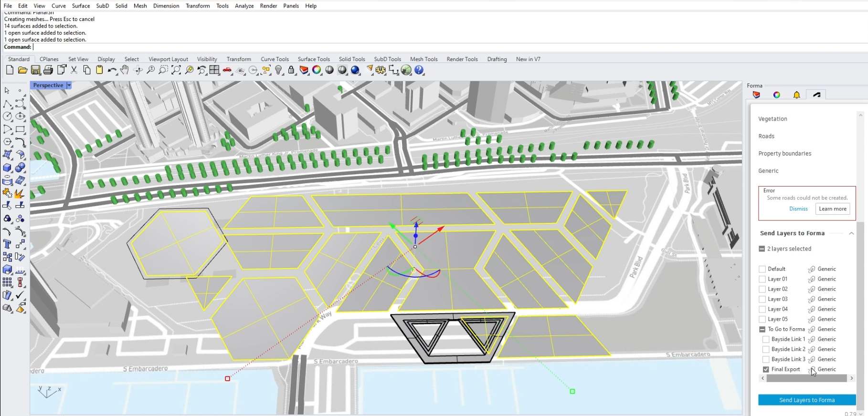Open the Options gear icon
Image resolution: width=868 pixels, height=416 pixels.
click(x=381, y=70)
